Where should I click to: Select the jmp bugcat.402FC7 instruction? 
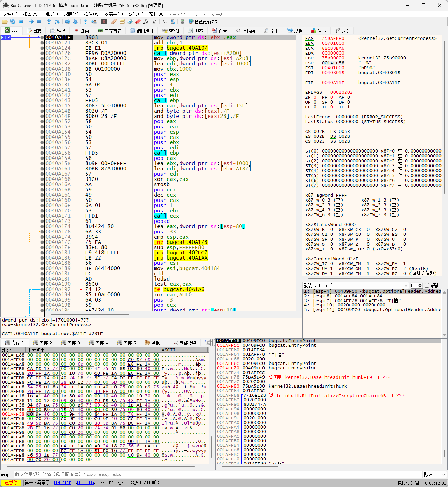point(181,253)
